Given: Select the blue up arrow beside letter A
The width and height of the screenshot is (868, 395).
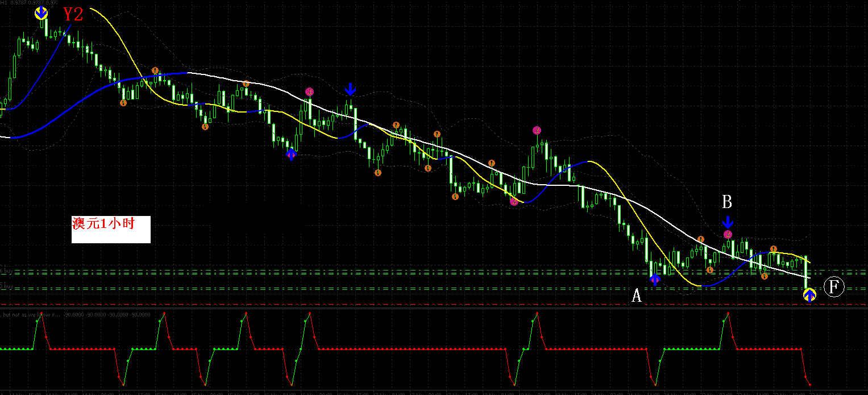Looking at the screenshot, I should [x=655, y=279].
